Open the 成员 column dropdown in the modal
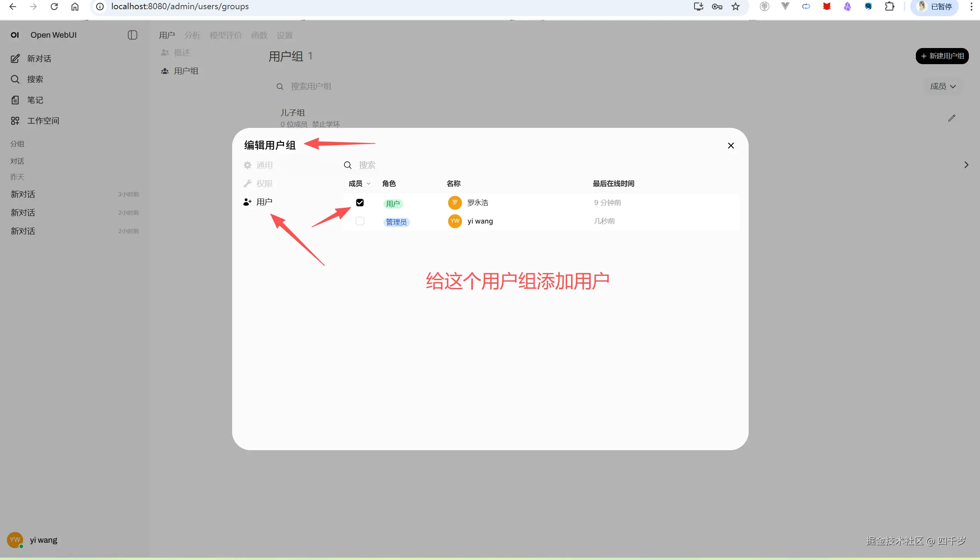This screenshot has height=560, width=980. tap(359, 184)
